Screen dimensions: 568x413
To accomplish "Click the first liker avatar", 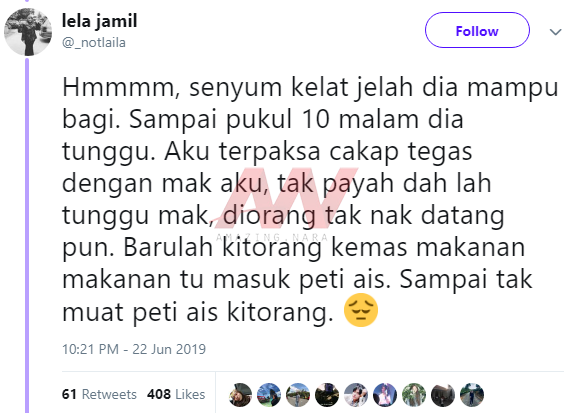I will pyautogui.click(x=240, y=395).
